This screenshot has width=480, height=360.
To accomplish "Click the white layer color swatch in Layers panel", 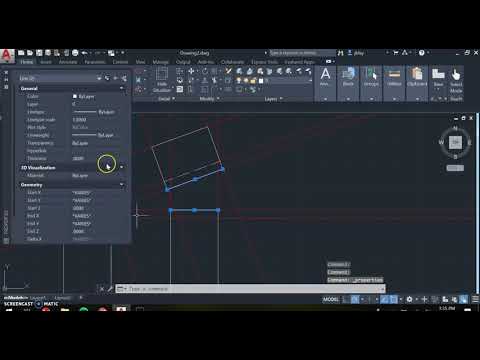I will coord(261,81).
